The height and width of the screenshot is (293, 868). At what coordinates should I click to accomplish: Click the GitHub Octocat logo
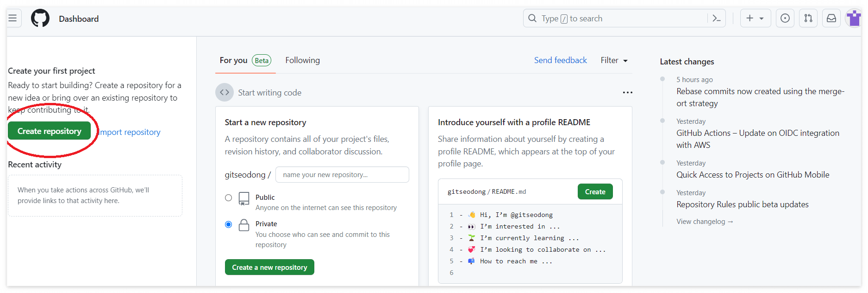[x=40, y=19]
